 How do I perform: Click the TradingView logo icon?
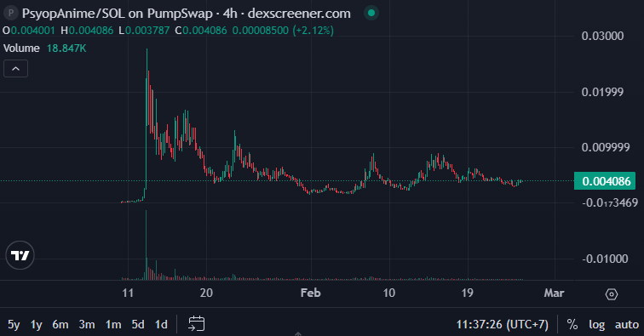(20, 255)
